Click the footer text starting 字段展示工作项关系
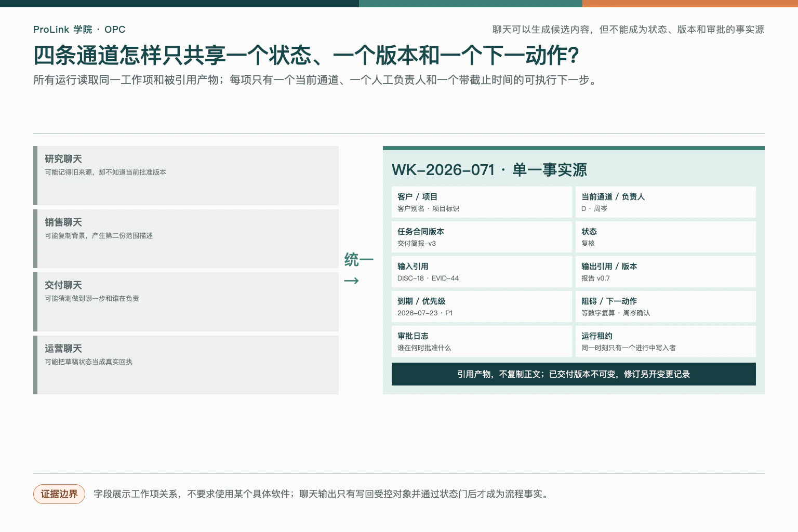The height and width of the screenshot is (532, 798). point(322,494)
